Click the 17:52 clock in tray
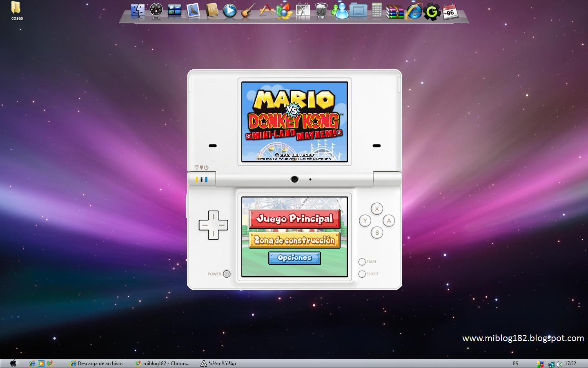 (x=570, y=364)
